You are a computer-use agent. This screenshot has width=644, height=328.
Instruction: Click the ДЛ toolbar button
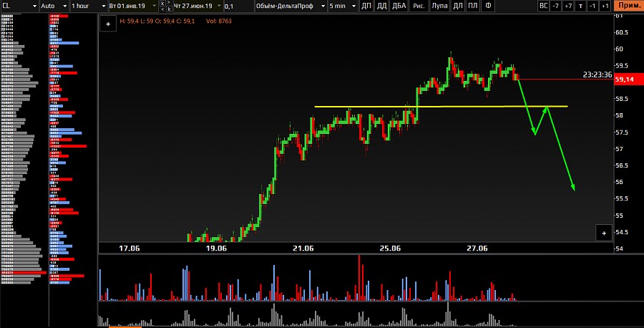[x=457, y=6]
